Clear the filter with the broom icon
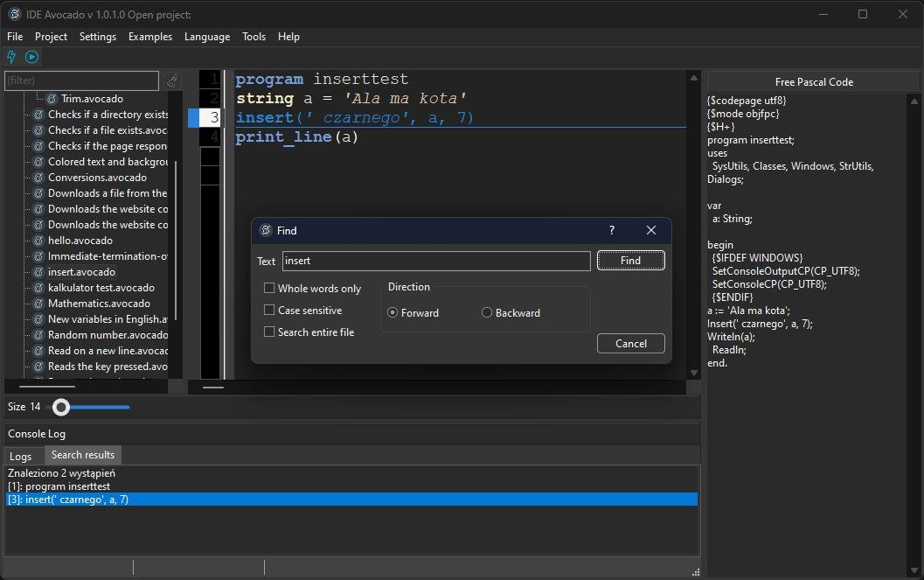Screen dimensions: 924x580 172,80
